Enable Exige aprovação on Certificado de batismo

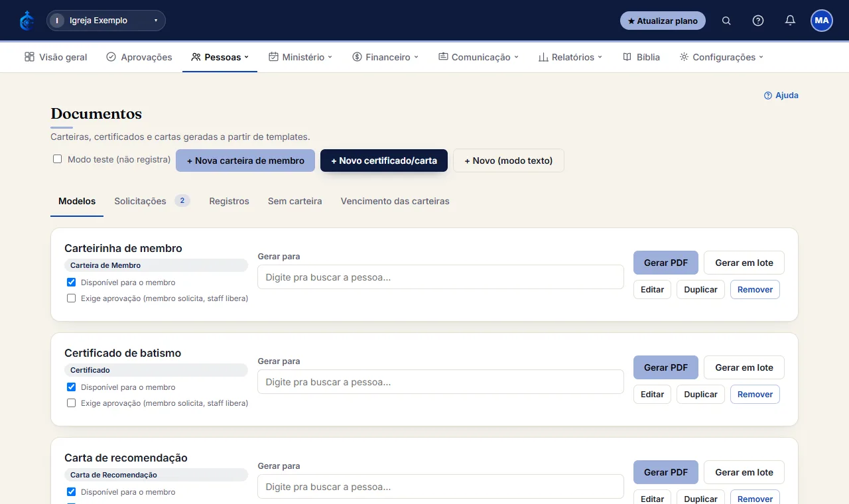click(x=72, y=403)
